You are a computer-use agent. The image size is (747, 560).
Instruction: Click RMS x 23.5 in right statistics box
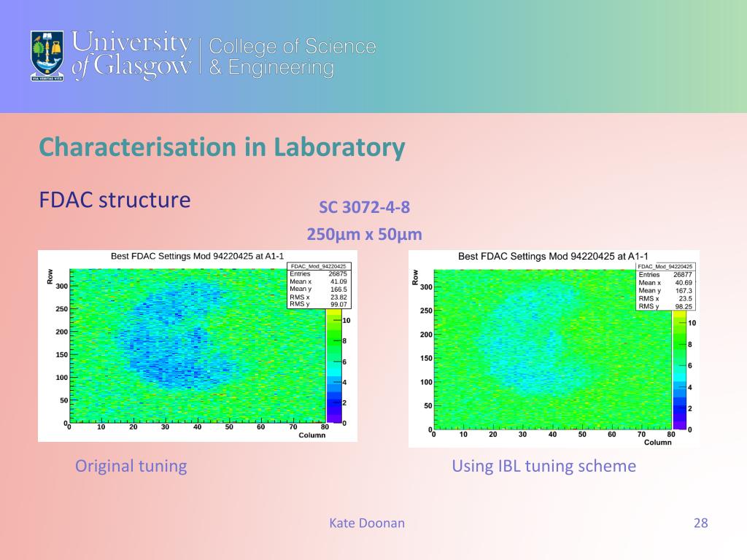tap(665, 298)
